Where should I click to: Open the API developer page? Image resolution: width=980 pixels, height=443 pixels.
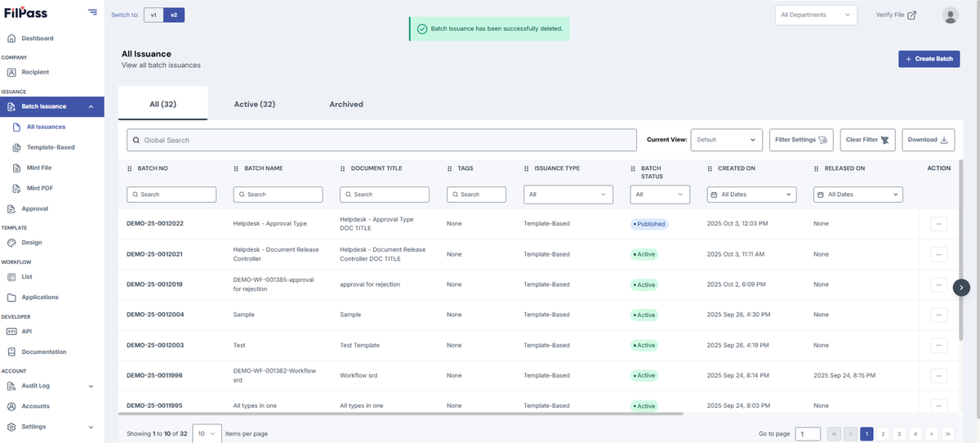tap(27, 331)
